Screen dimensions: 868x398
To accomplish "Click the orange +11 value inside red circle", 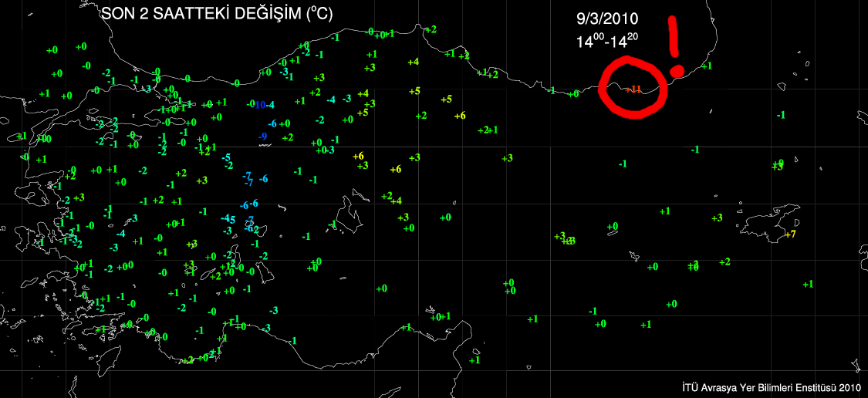I will click(x=633, y=89).
